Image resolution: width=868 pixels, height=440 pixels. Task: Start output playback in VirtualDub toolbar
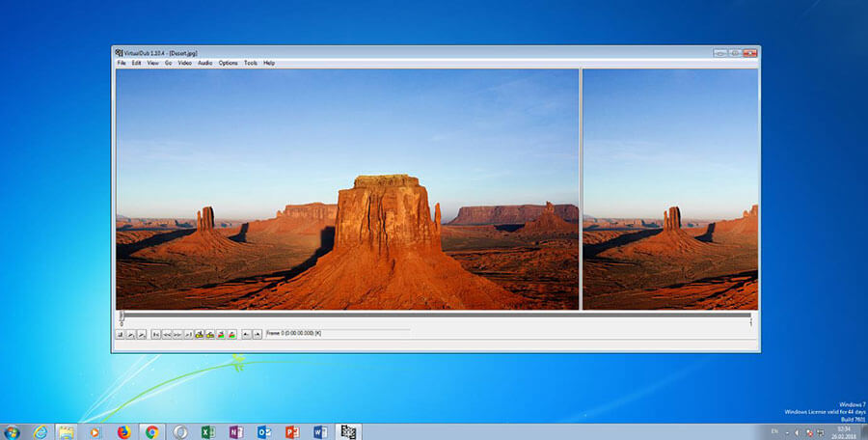click(142, 334)
